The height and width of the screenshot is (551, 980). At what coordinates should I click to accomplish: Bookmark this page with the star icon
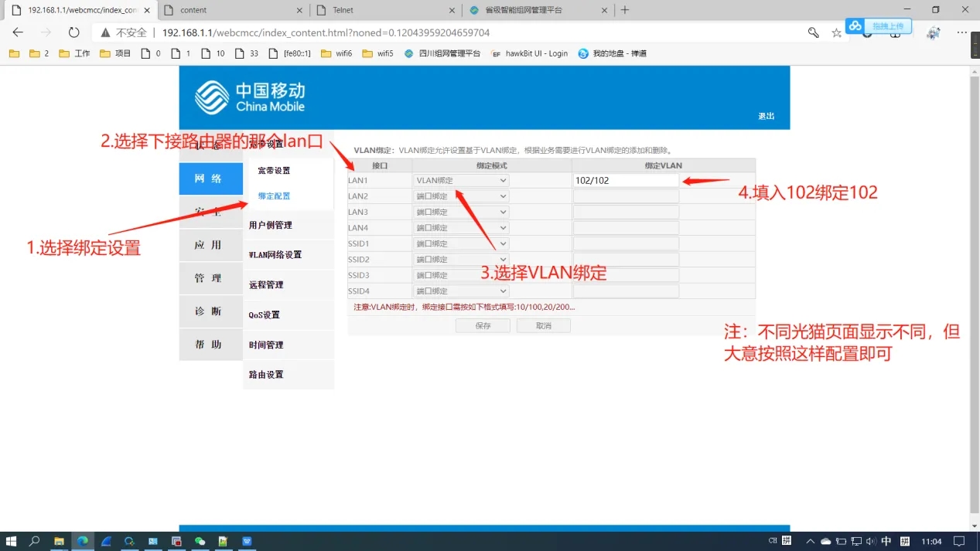[836, 32]
